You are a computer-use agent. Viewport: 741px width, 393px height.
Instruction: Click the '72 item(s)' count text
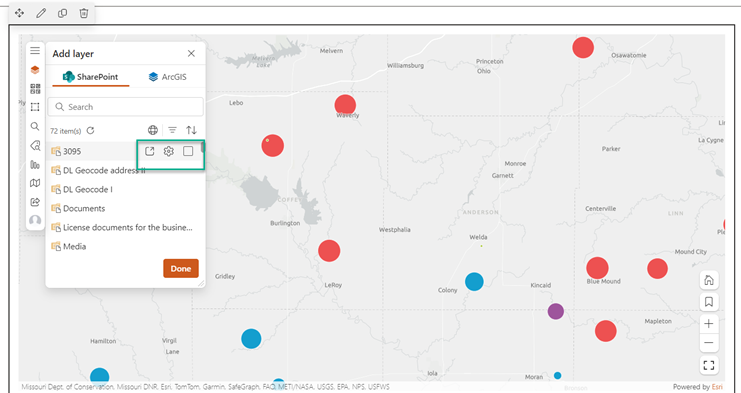(66, 131)
